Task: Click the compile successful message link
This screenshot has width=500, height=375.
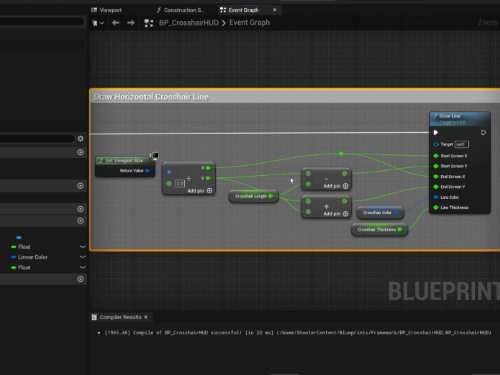Action: point(295,333)
